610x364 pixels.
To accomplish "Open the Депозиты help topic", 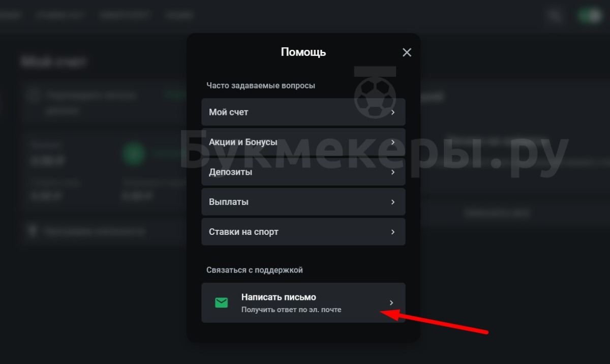I will click(303, 172).
